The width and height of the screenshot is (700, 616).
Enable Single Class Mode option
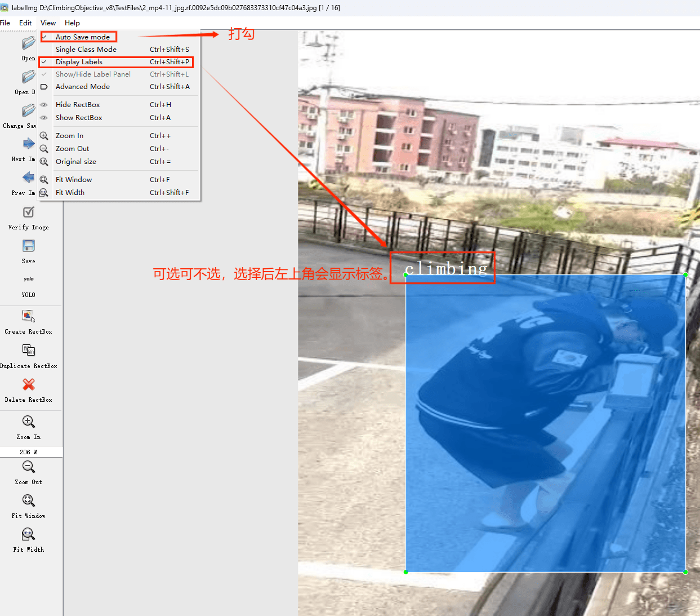coord(86,50)
